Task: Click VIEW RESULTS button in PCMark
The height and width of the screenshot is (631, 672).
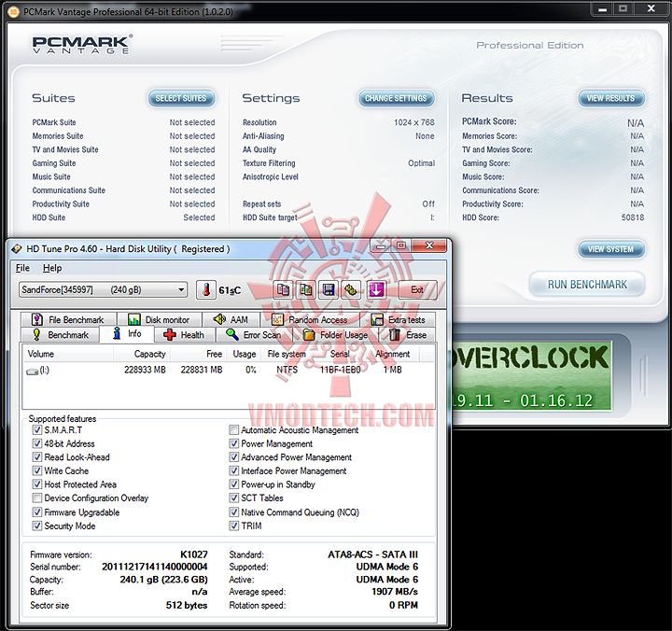Action: (611, 98)
